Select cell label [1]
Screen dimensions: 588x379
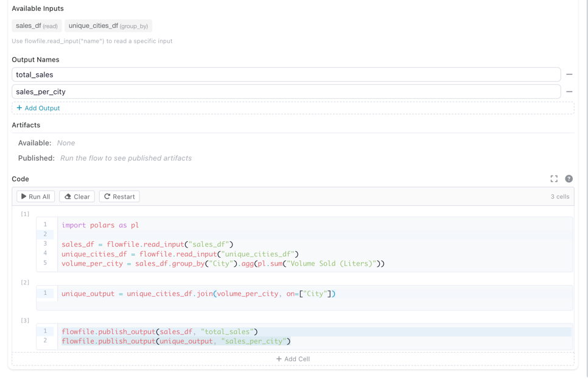[x=25, y=214]
